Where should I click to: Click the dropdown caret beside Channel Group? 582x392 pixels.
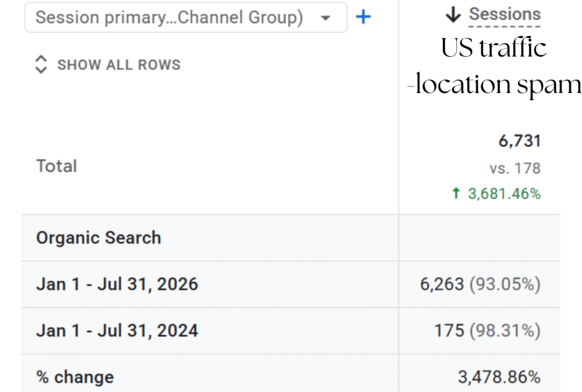click(326, 18)
